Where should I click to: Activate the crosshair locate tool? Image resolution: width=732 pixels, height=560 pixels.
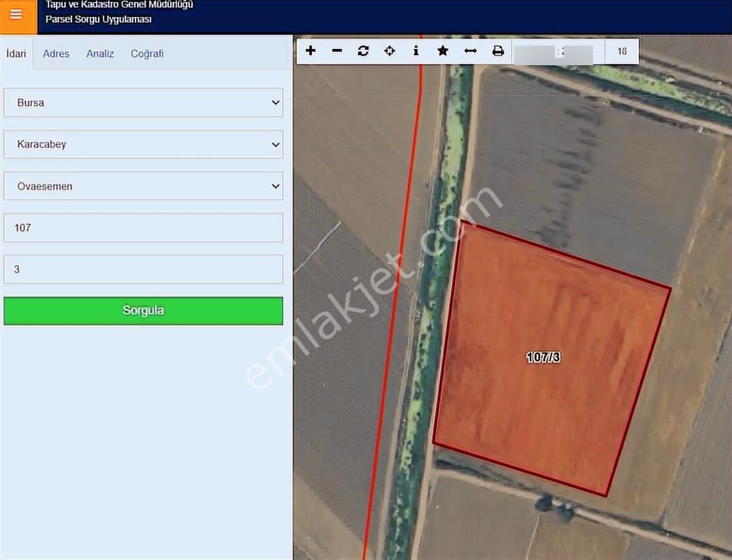(x=389, y=51)
